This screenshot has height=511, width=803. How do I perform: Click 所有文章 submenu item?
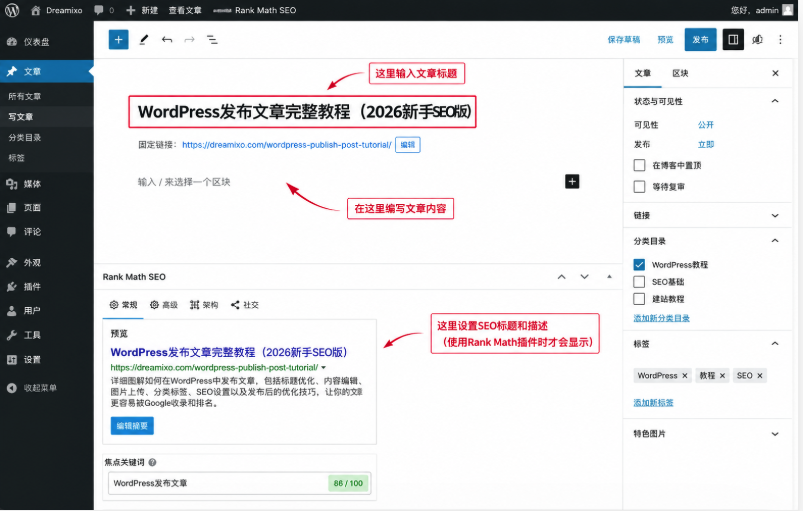(25, 96)
